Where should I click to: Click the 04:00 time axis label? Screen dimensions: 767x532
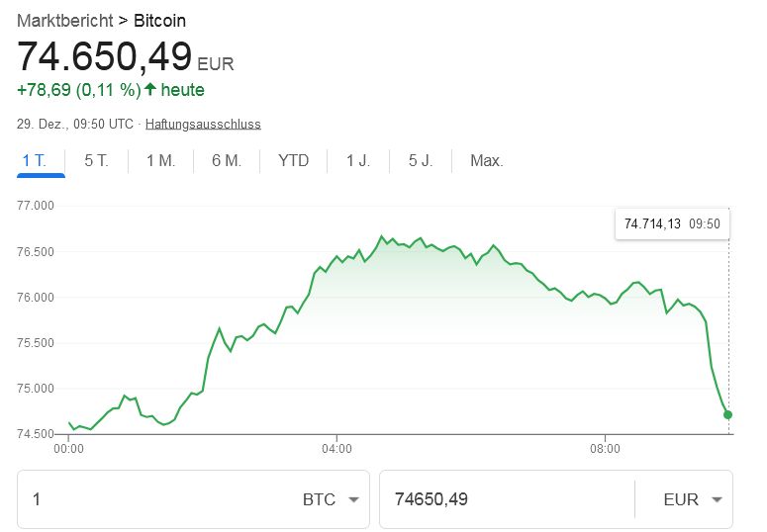[336, 448]
